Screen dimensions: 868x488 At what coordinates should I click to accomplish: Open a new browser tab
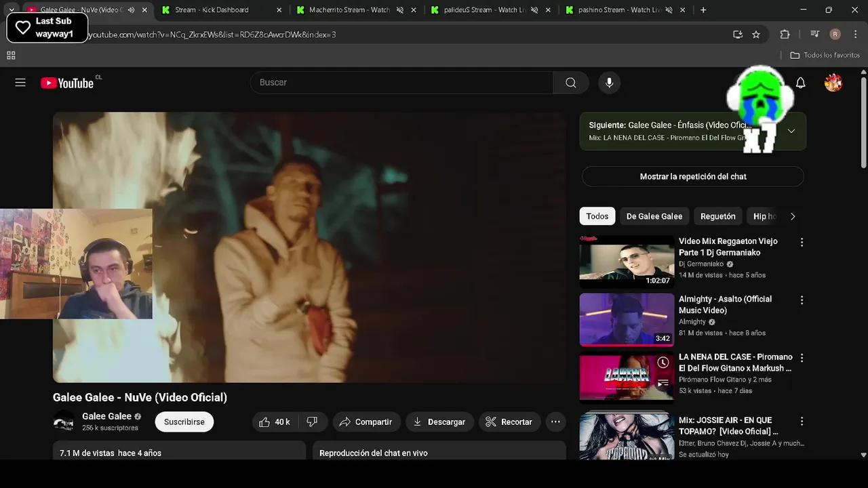point(703,10)
